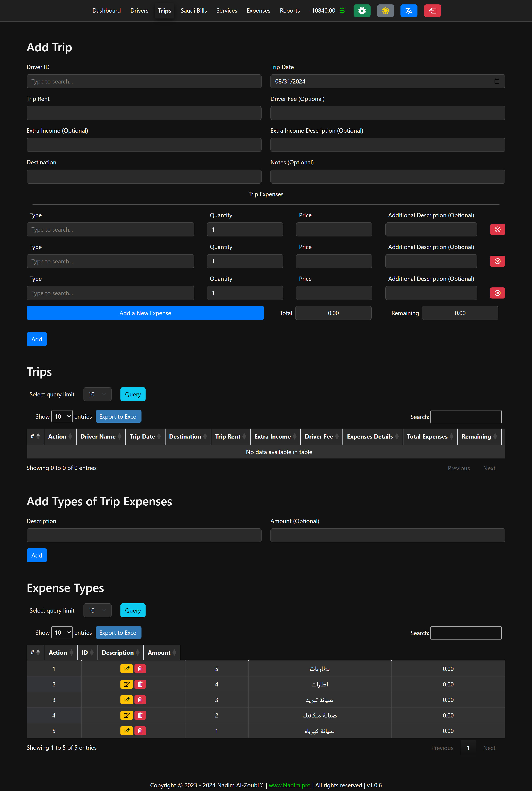Remove the third trip expense row
Image resolution: width=532 pixels, height=791 pixels.
[497, 293]
